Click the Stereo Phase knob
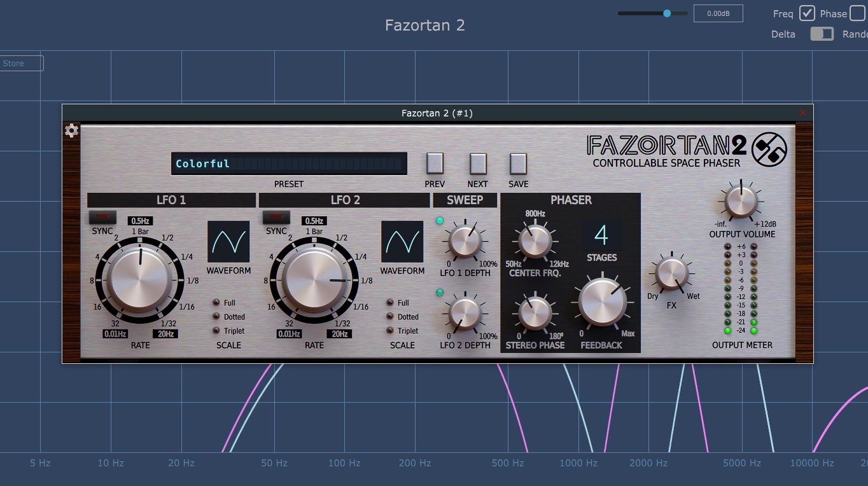Image resolution: width=868 pixels, height=486 pixels. pos(535,314)
